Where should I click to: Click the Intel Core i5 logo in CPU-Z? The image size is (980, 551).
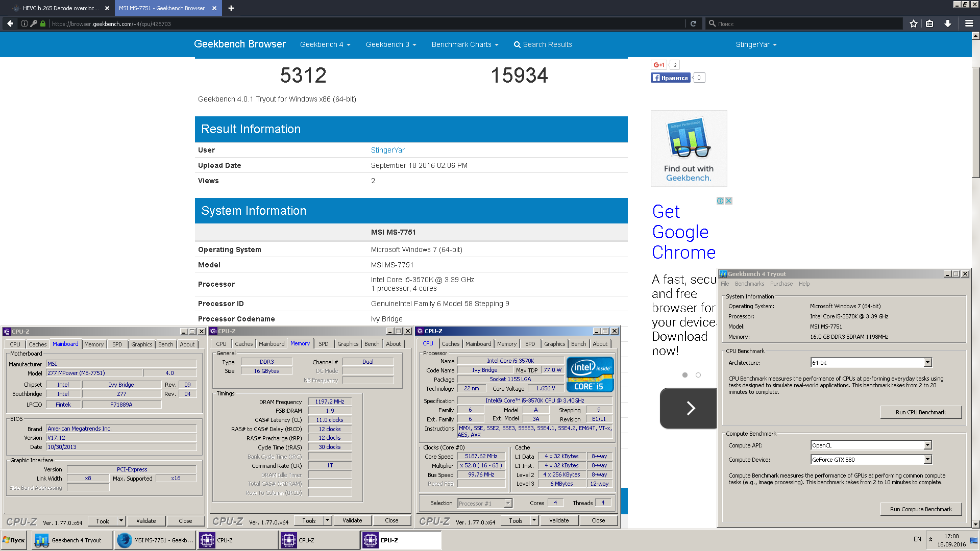pos(590,374)
